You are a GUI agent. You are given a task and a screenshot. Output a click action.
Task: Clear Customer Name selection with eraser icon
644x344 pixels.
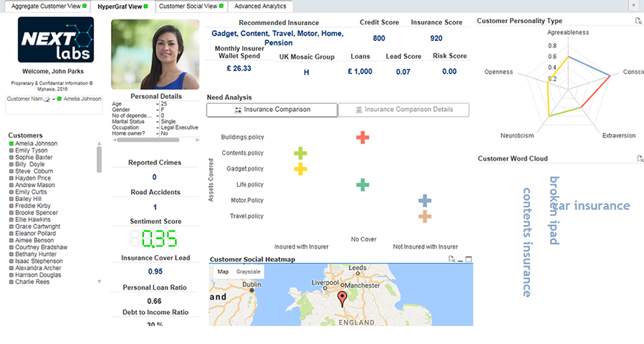click(x=47, y=99)
